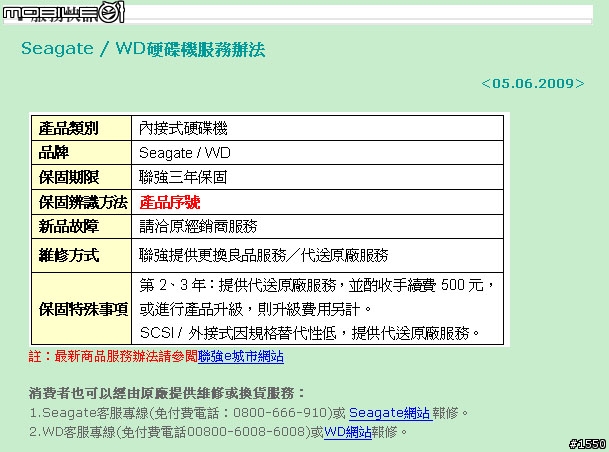
Task: Open the 聯強e城市網站 link
Action: pos(241,356)
